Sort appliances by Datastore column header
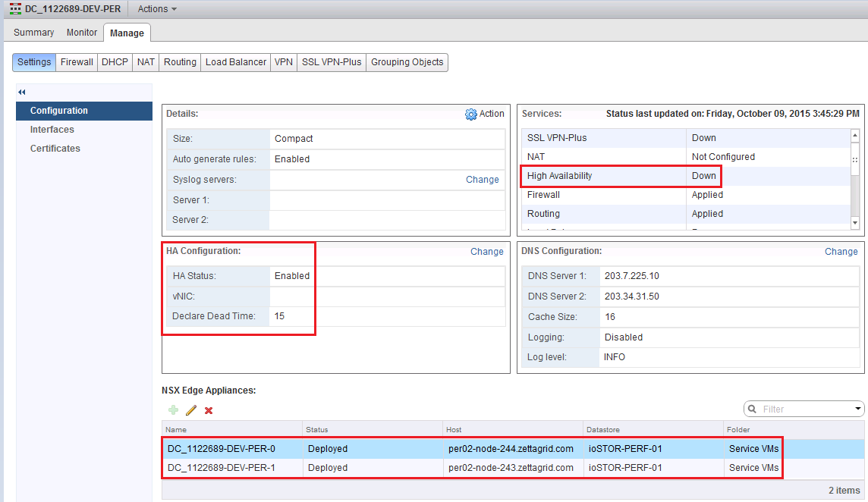 (654, 429)
